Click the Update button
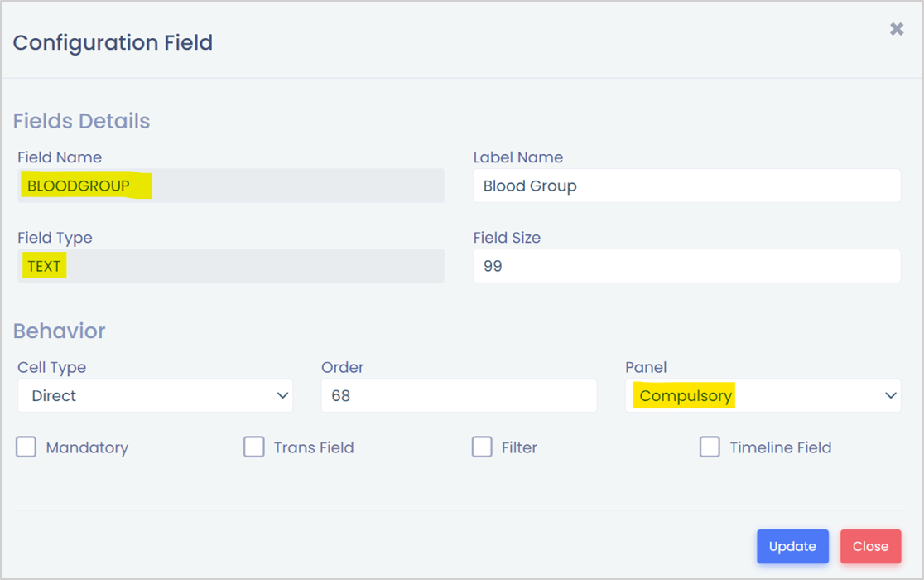Screen dimensions: 924x580 tap(792, 546)
